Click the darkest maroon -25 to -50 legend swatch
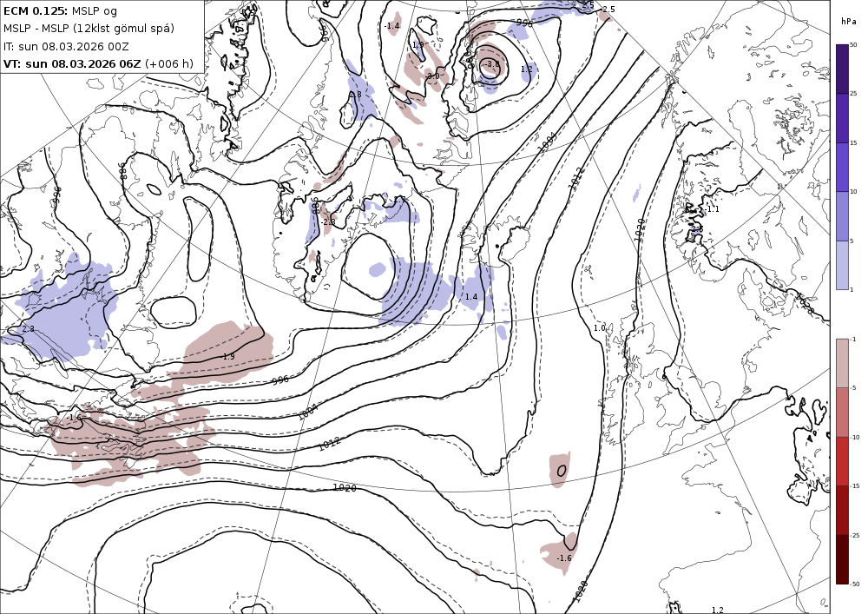868x614 pixels. (x=842, y=559)
